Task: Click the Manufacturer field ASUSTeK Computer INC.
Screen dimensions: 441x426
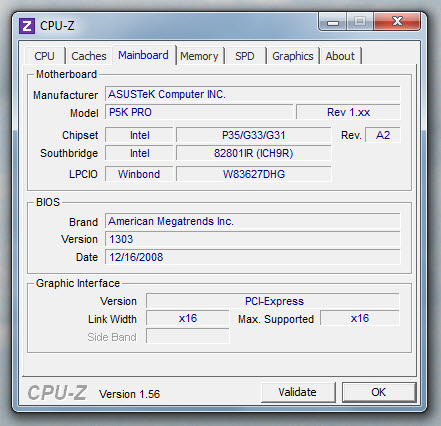Action: pyautogui.click(x=253, y=94)
